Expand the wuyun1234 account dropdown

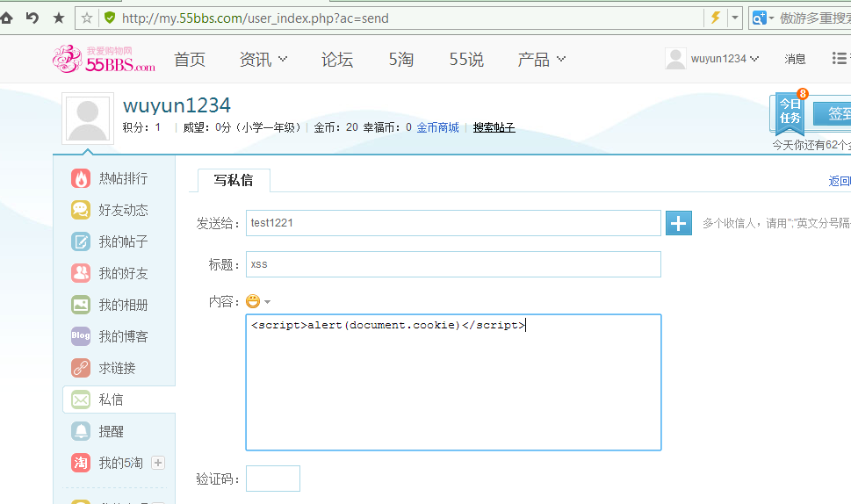click(x=724, y=59)
